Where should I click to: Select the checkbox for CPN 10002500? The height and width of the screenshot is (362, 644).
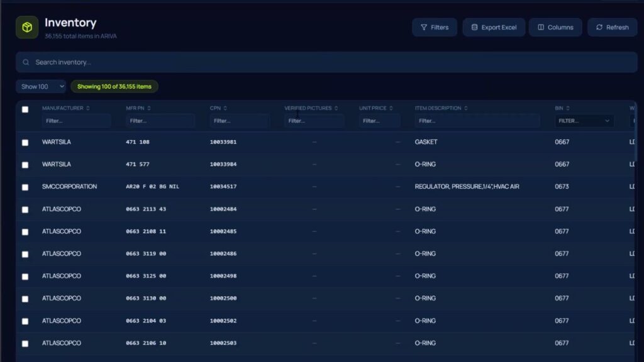coord(25,299)
